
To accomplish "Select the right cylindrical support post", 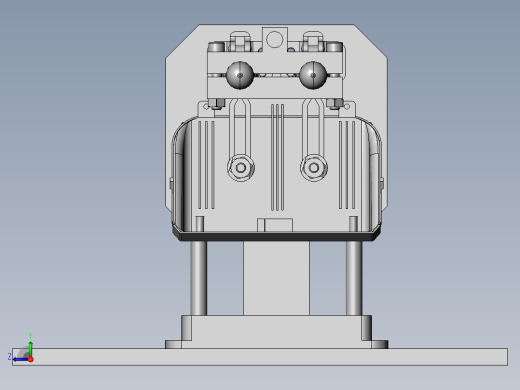I will click(354, 278).
